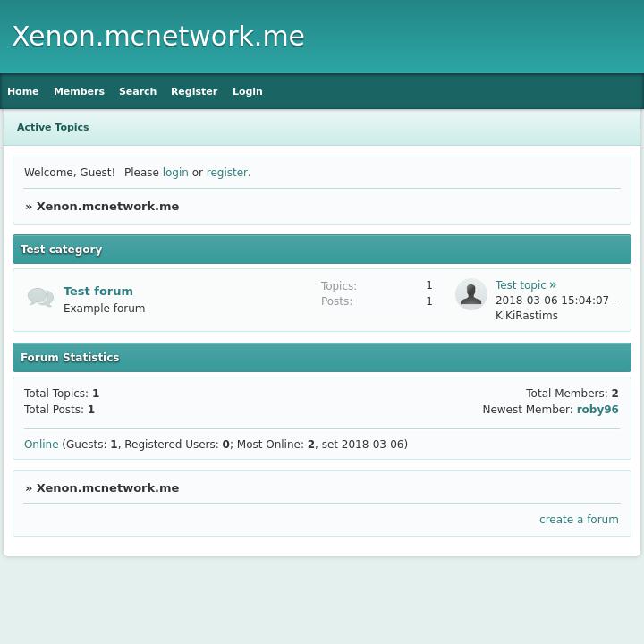Select Register in the navigation bar
The width and height of the screenshot is (644, 644).
pos(194,91)
